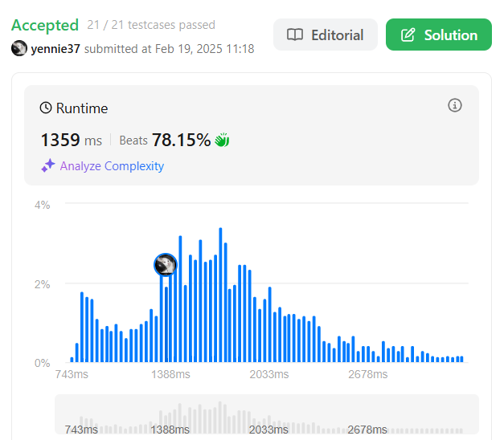Click the Runtime heading text

coord(82,108)
